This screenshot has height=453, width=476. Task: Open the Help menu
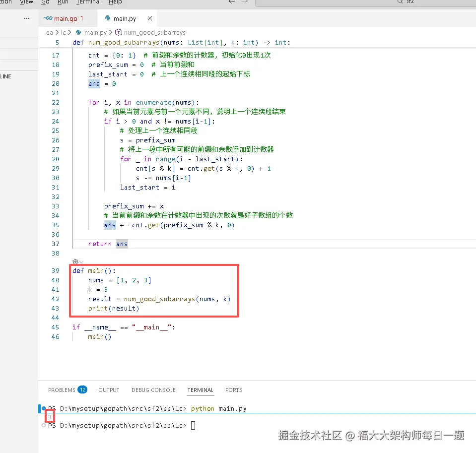click(x=115, y=2)
